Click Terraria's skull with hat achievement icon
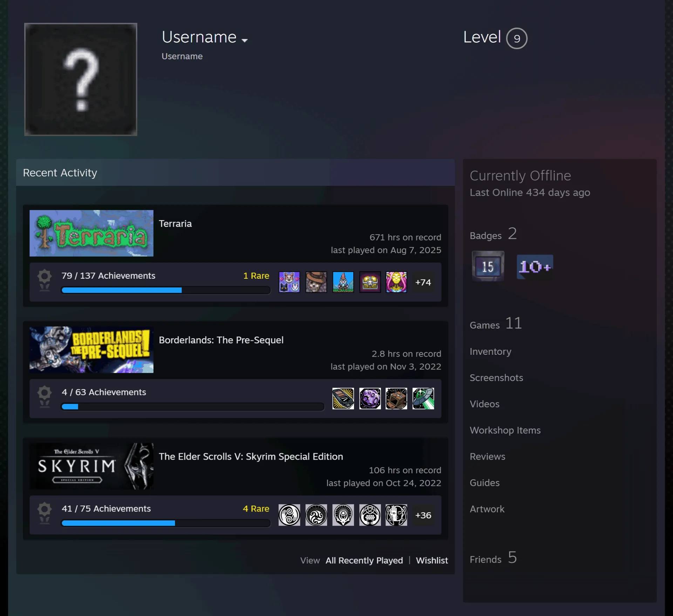Viewport: 673px width, 616px height. pyautogui.click(x=316, y=282)
